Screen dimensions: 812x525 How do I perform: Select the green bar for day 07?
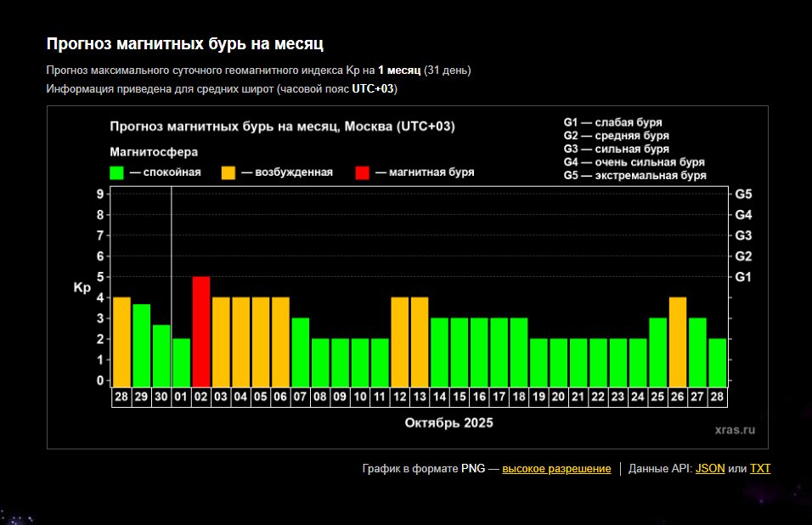tap(301, 353)
